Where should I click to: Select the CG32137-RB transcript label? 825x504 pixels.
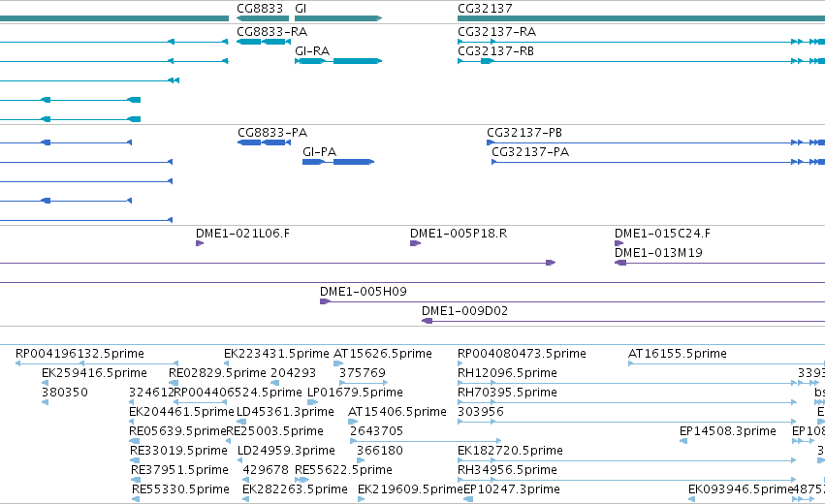495,51
